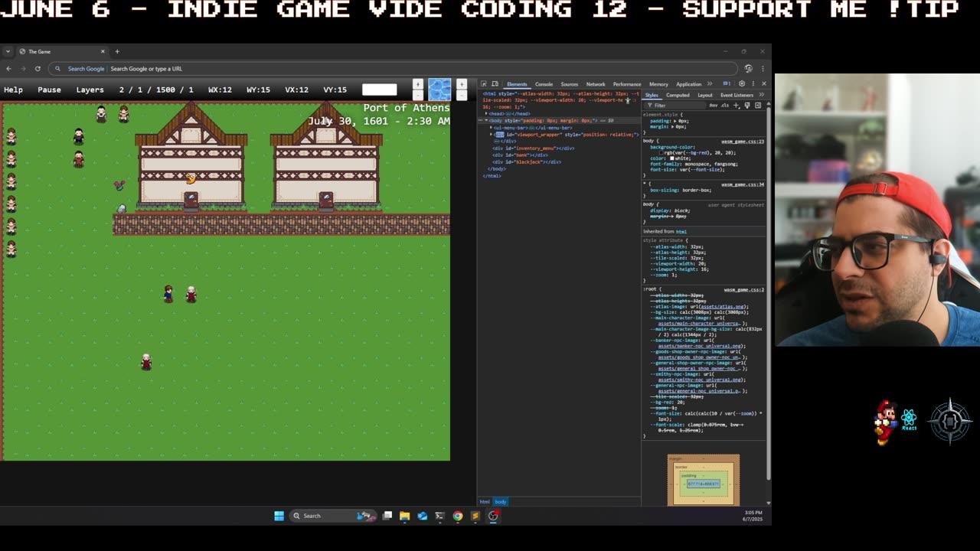
Task: Expand the head element node
Action: pyautogui.click(x=486, y=113)
